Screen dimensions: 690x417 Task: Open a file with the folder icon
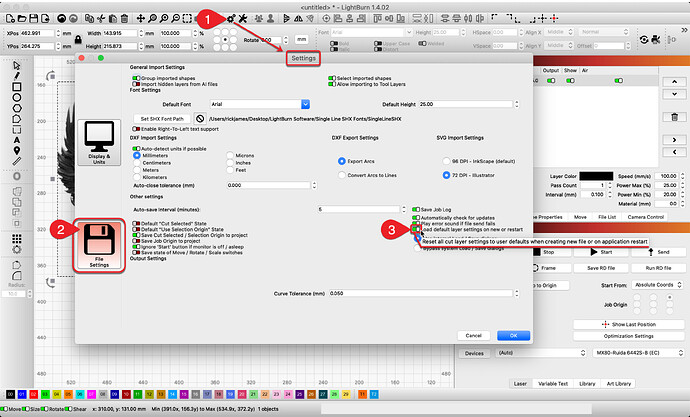point(22,18)
